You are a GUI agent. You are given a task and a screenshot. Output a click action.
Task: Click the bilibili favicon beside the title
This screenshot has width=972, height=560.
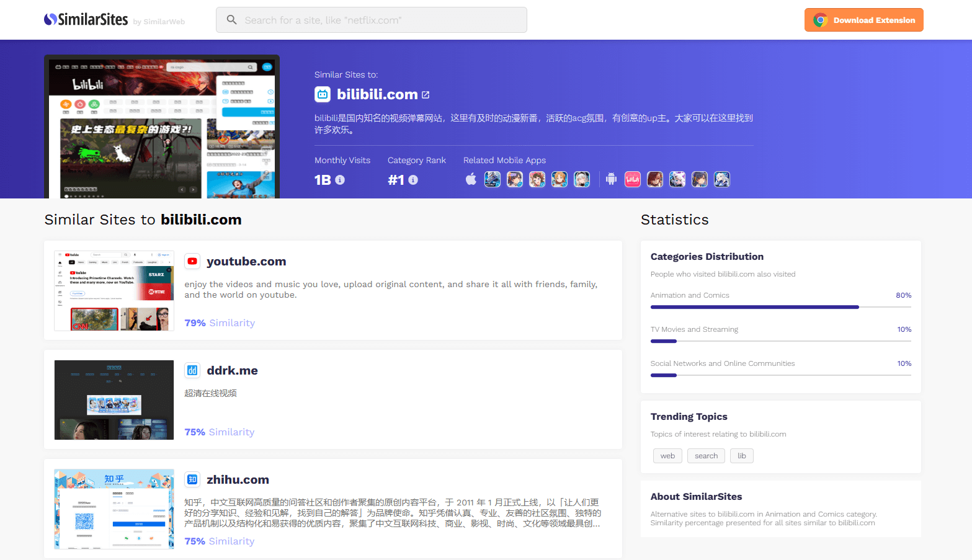tap(323, 94)
